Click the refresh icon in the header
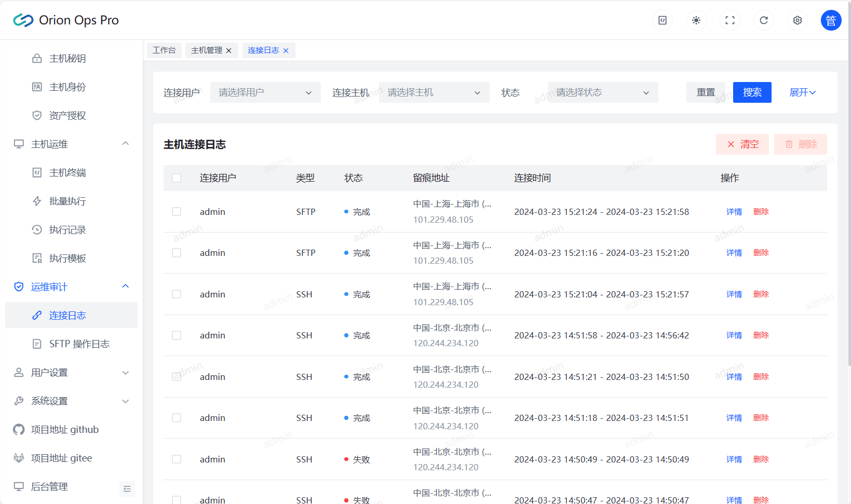The width and height of the screenshot is (851, 504). tap(764, 20)
